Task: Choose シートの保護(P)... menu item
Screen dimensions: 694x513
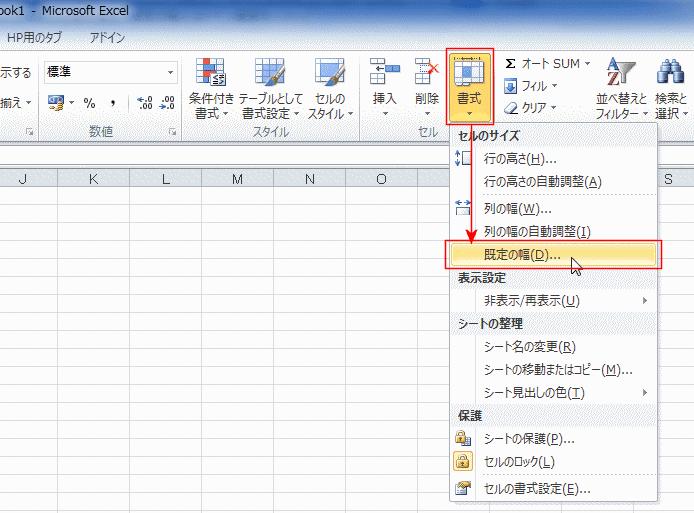Action: [x=553, y=439]
